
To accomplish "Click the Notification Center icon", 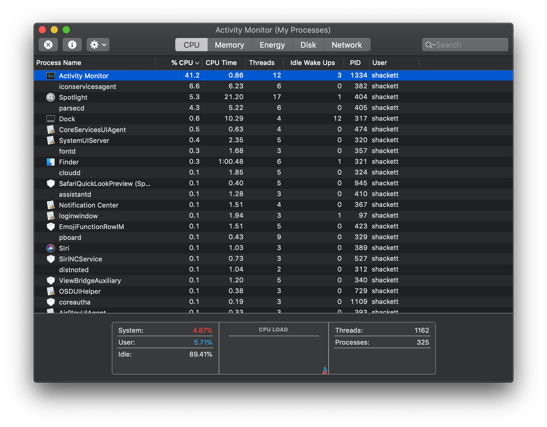I will [x=51, y=205].
